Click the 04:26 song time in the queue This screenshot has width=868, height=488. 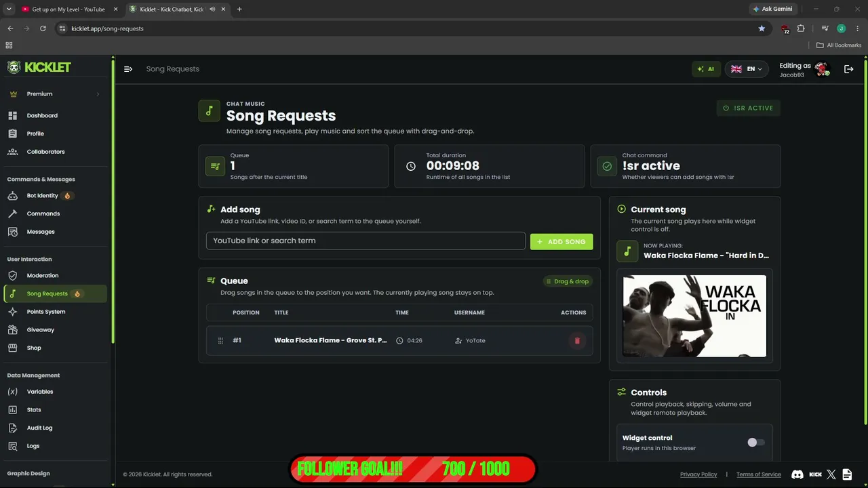point(414,341)
